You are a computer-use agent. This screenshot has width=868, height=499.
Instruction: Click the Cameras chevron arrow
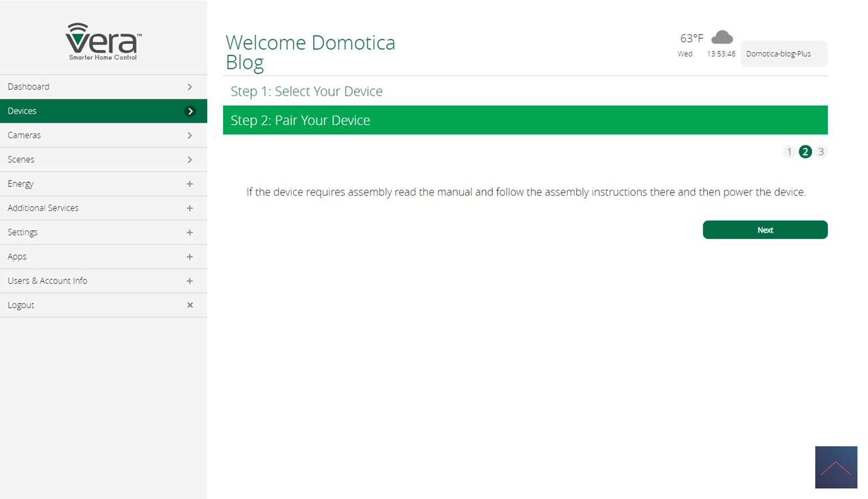(190, 136)
